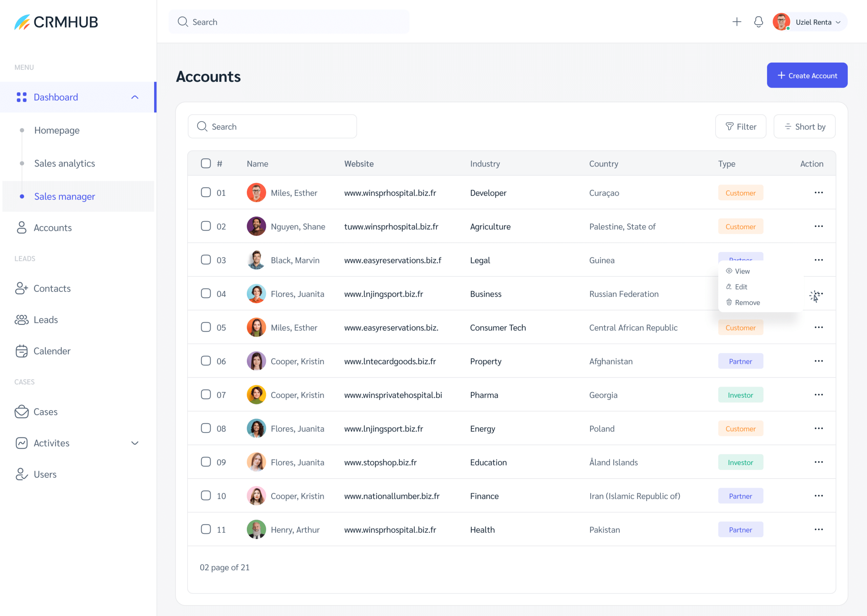Open the Filter button
867x616 pixels.
(740, 127)
